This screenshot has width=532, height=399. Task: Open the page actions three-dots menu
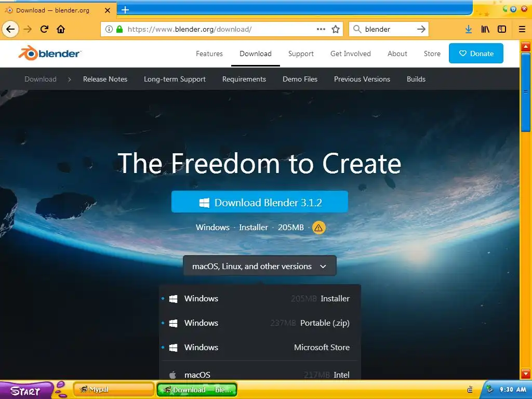(x=321, y=29)
